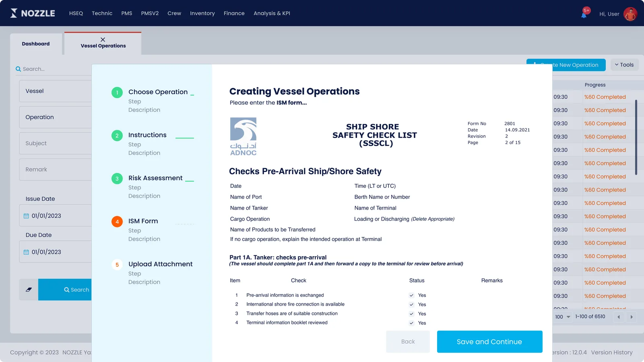Click step 4 circle for ISM Form
The height and width of the screenshot is (362, 644).
(x=117, y=222)
